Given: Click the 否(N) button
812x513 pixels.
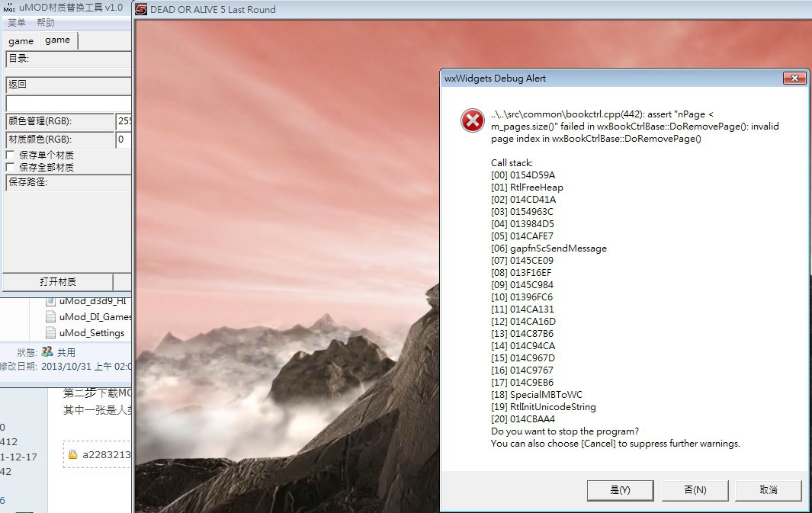Looking at the screenshot, I should point(695,489).
